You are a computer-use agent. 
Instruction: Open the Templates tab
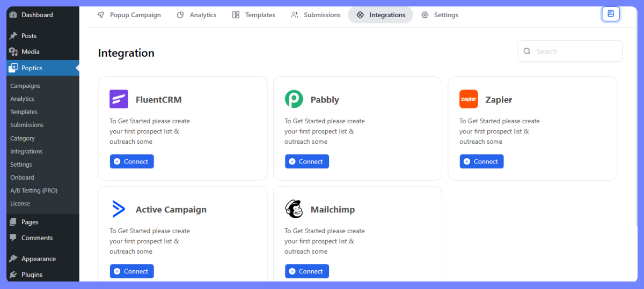254,15
